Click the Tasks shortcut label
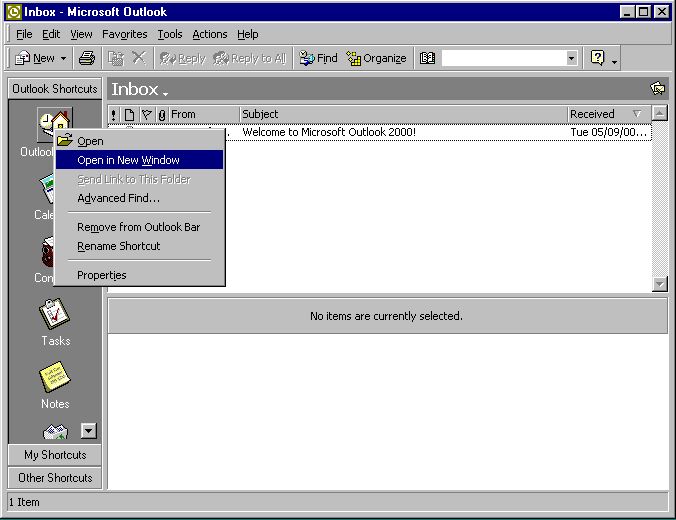Image resolution: width=676 pixels, height=520 pixels. [56, 341]
